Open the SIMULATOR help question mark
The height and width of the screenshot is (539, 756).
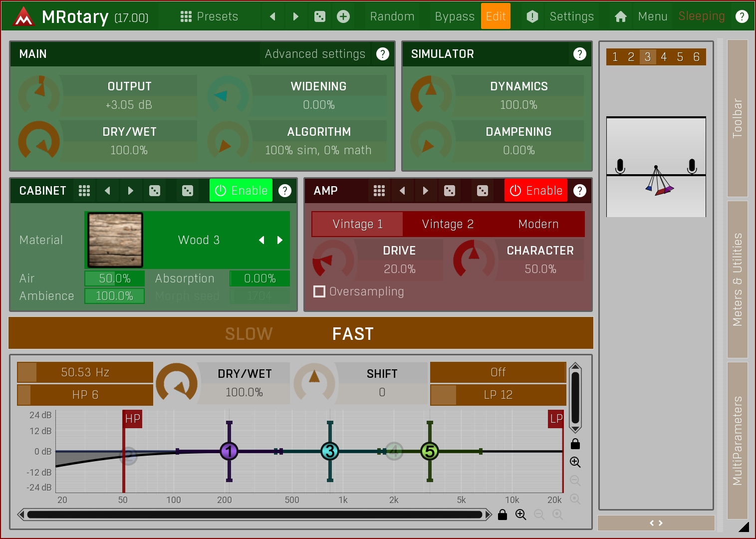579,54
